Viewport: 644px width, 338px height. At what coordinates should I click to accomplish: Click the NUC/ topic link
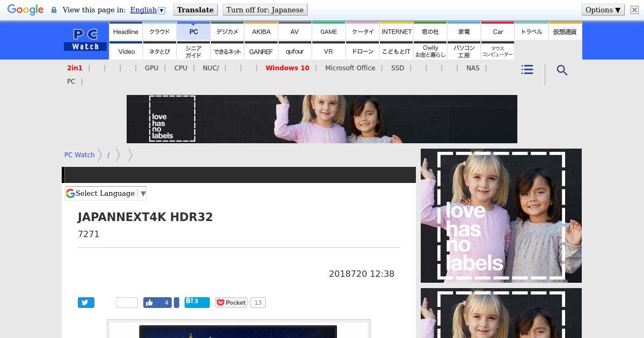click(x=211, y=68)
